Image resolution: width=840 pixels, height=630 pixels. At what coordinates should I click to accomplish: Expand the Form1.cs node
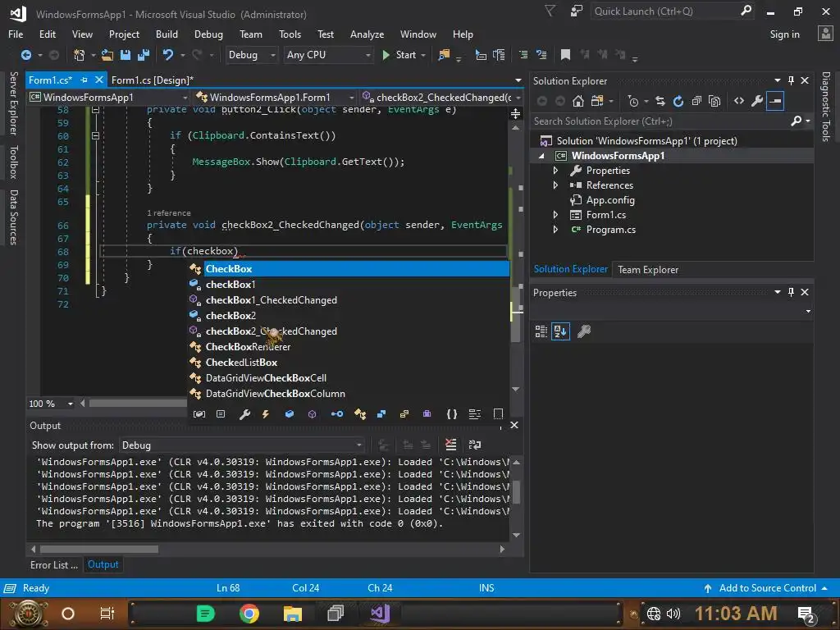coord(555,215)
